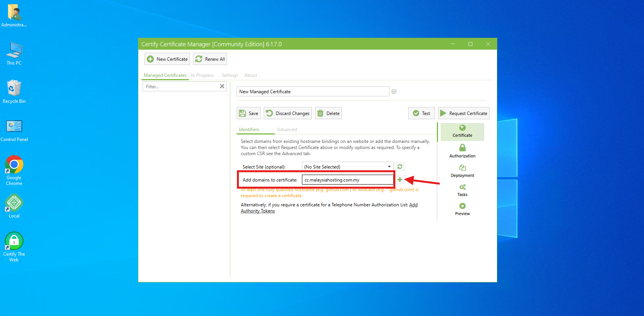The width and height of the screenshot is (644, 316).
Task: Open the Managed Certificates tab
Action: (x=165, y=75)
